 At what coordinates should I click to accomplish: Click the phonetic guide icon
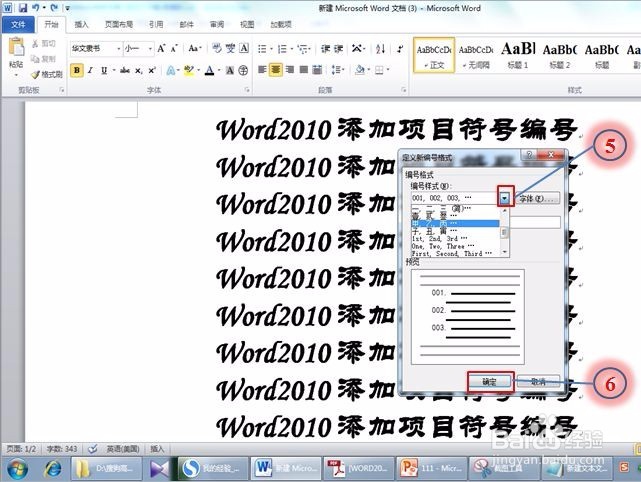[231, 49]
